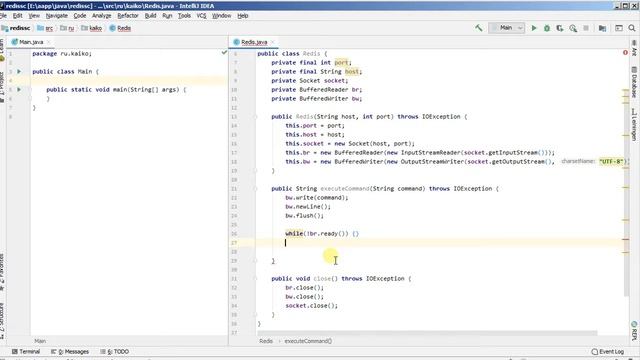The height and width of the screenshot is (360, 640).
Task: Open the Database side tool window
Action: (x=634, y=82)
